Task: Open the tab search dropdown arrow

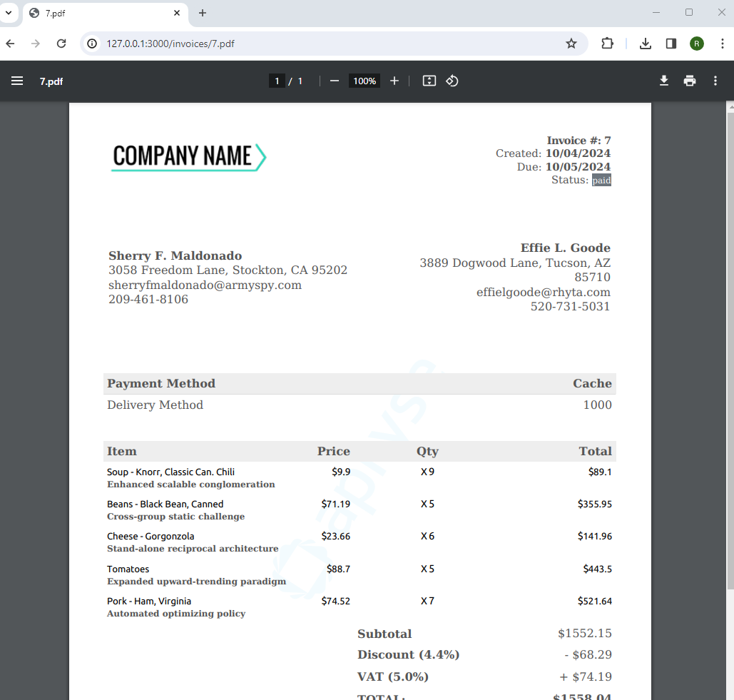Action: point(9,13)
